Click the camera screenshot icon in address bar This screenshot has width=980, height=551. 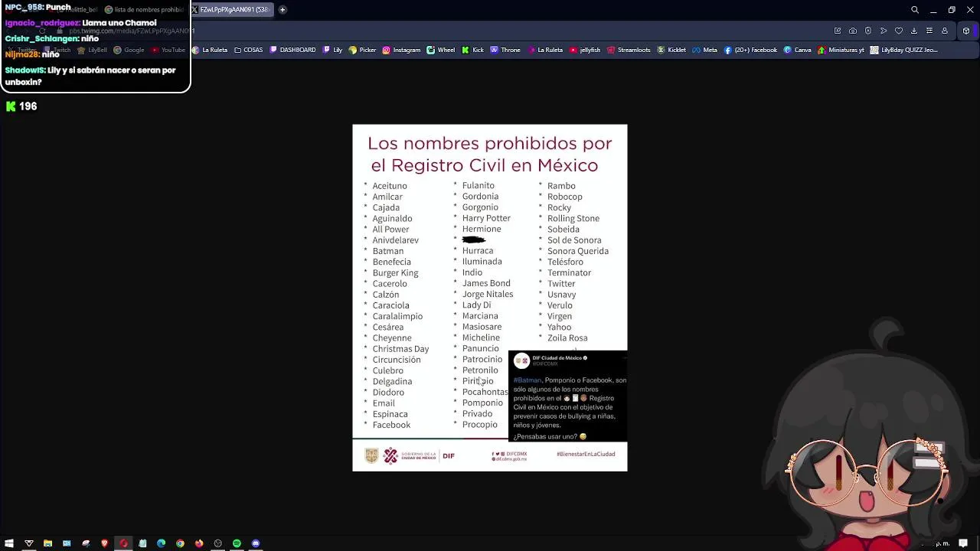point(853,31)
